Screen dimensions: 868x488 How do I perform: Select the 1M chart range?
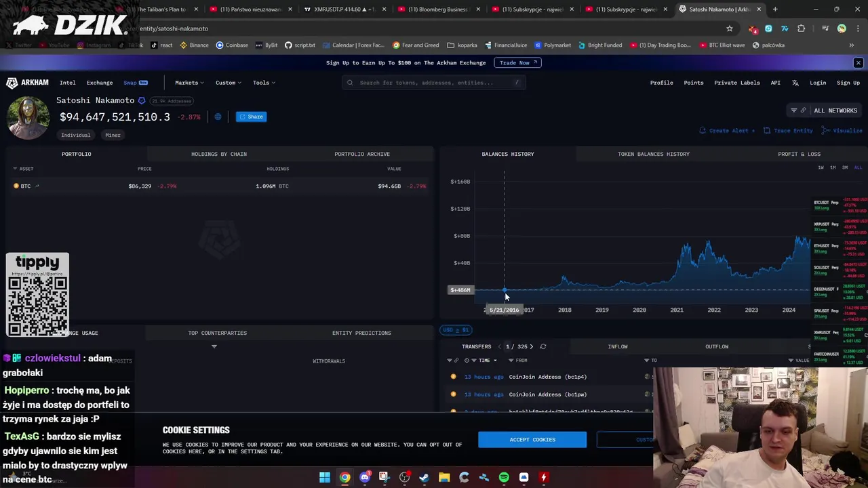click(x=833, y=167)
